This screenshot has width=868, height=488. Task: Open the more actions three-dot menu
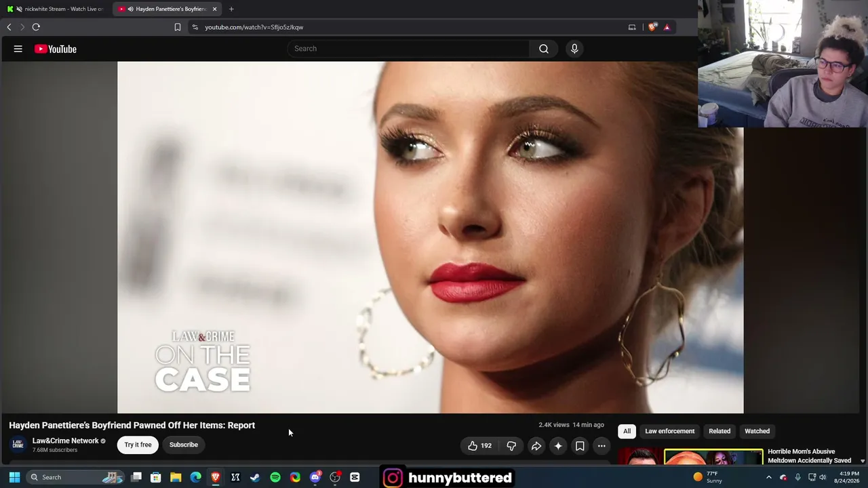click(x=601, y=445)
